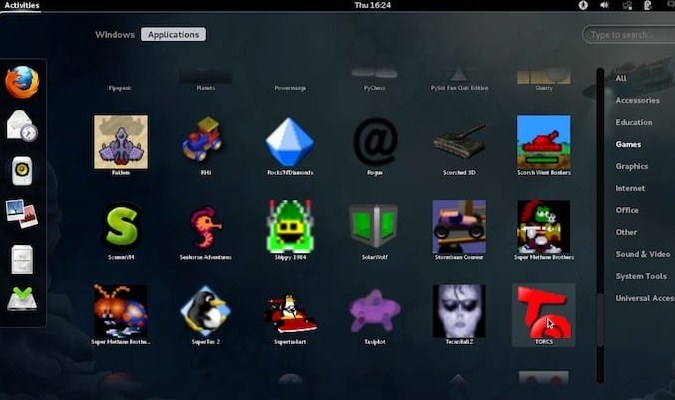
Task: Launch Rhythmbox speaker icon in the dash
Action: pos(22,171)
